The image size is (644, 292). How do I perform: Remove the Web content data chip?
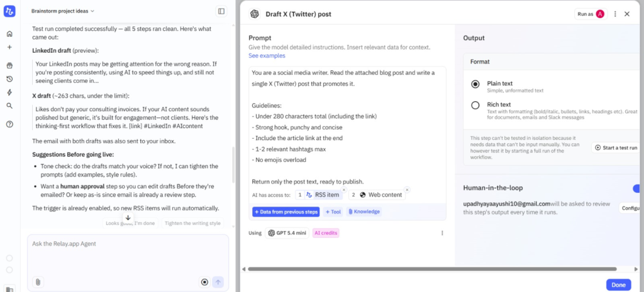[407, 190]
